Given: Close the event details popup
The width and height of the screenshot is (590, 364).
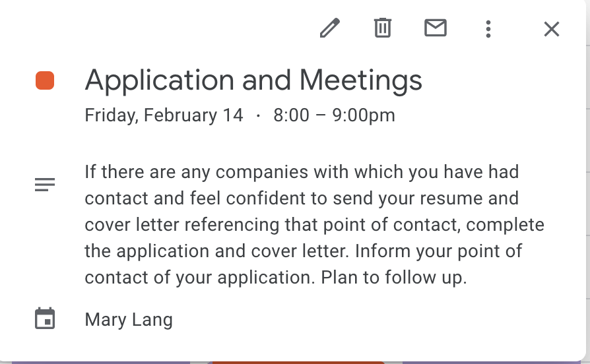Looking at the screenshot, I should 552,29.
